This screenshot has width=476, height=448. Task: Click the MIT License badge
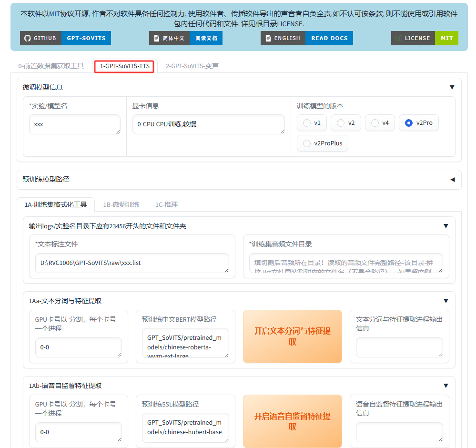[x=424, y=38]
